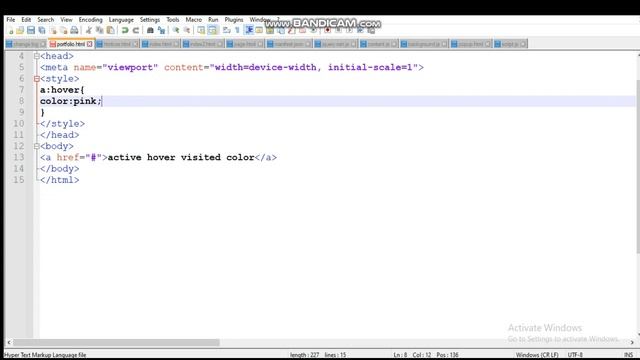Open the Encoding menu

[x=90, y=20]
